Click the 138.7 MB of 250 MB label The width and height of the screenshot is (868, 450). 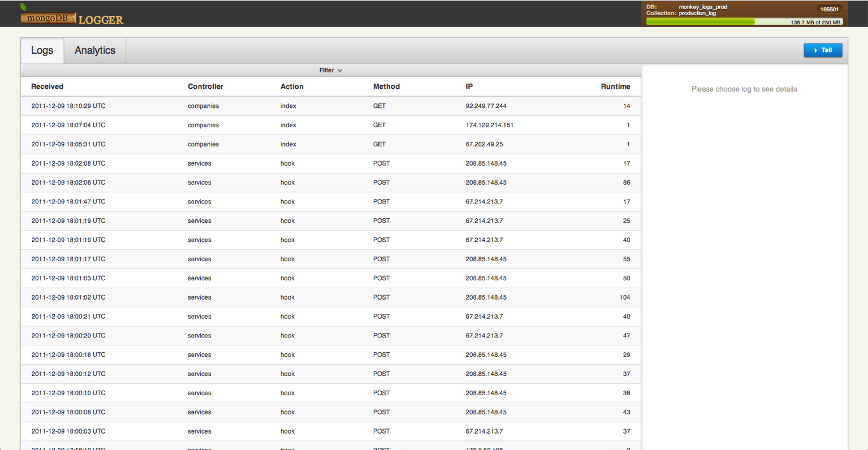[x=815, y=23]
